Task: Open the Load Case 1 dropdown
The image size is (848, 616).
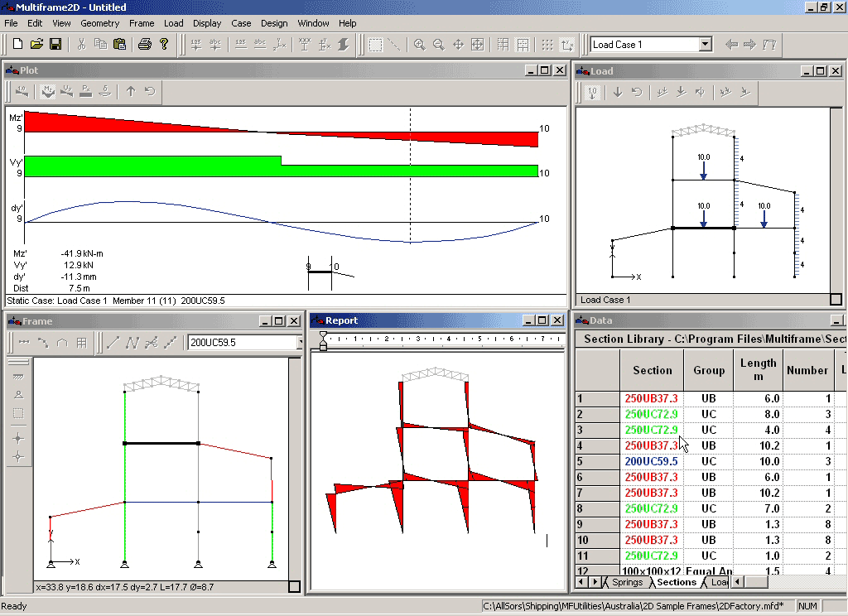Action: click(x=705, y=45)
